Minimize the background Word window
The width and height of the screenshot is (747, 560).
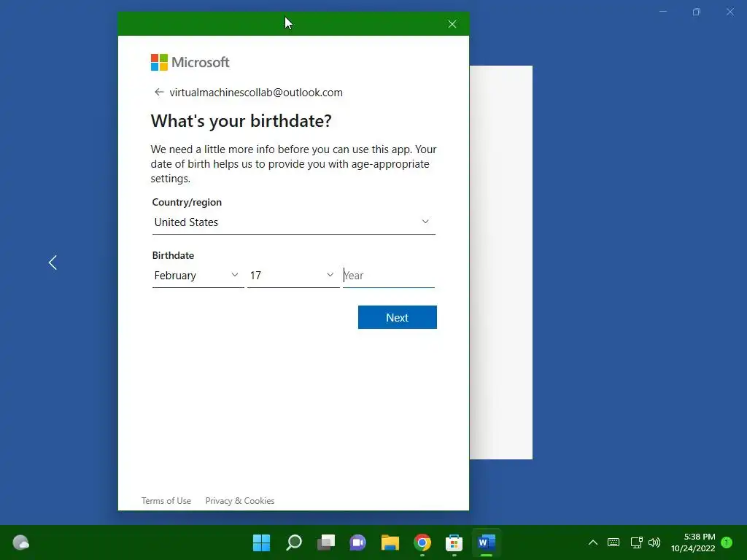(x=663, y=12)
